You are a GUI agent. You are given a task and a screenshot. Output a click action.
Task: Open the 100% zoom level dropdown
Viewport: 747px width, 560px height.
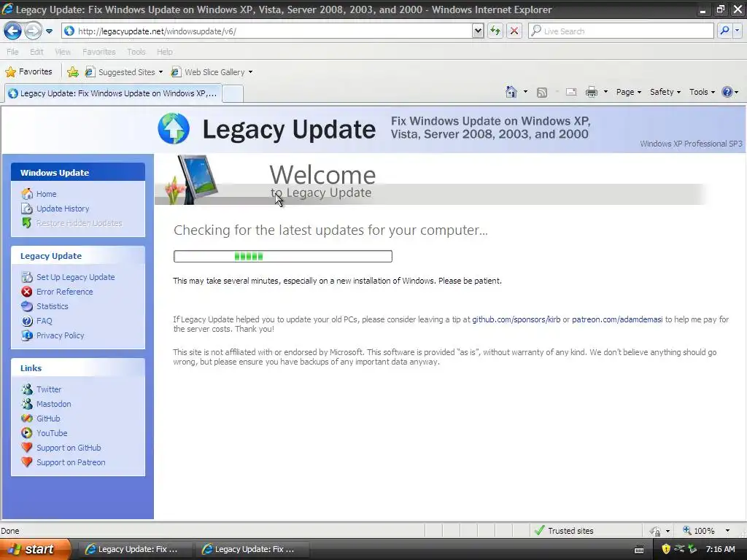727,531
